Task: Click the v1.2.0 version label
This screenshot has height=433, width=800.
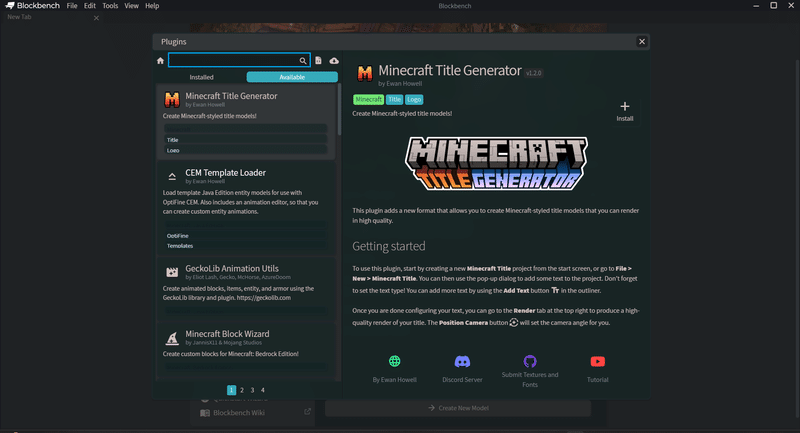Action: (534, 73)
